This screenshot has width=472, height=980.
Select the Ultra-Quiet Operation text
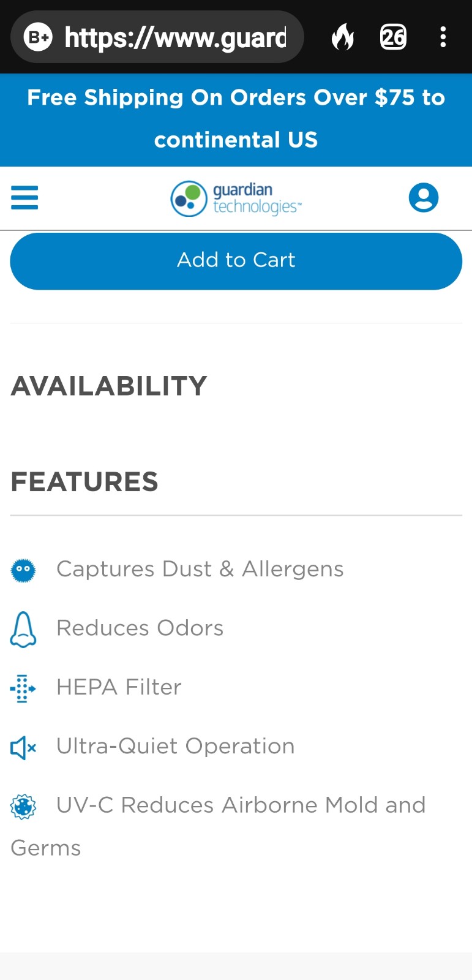click(176, 747)
